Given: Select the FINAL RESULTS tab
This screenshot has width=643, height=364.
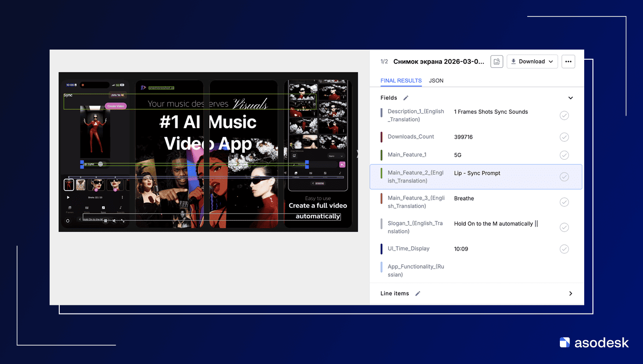Looking at the screenshot, I should pos(401,81).
